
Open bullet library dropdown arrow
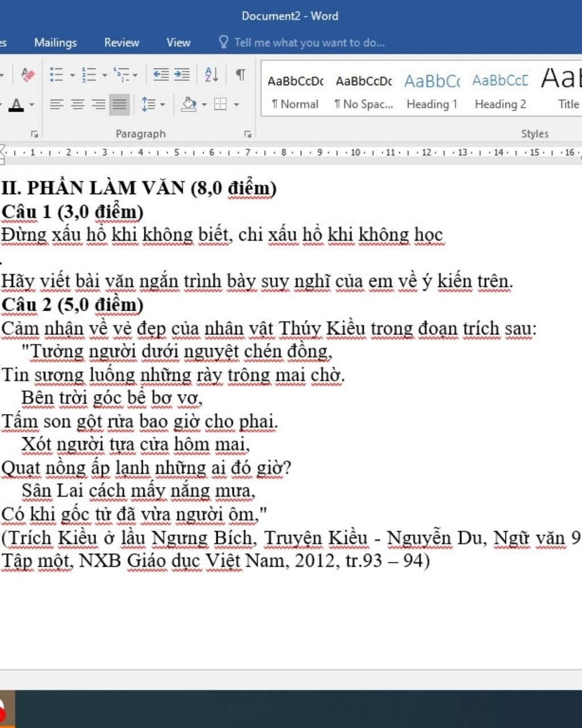pyautogui.click(x=72, y=75)
